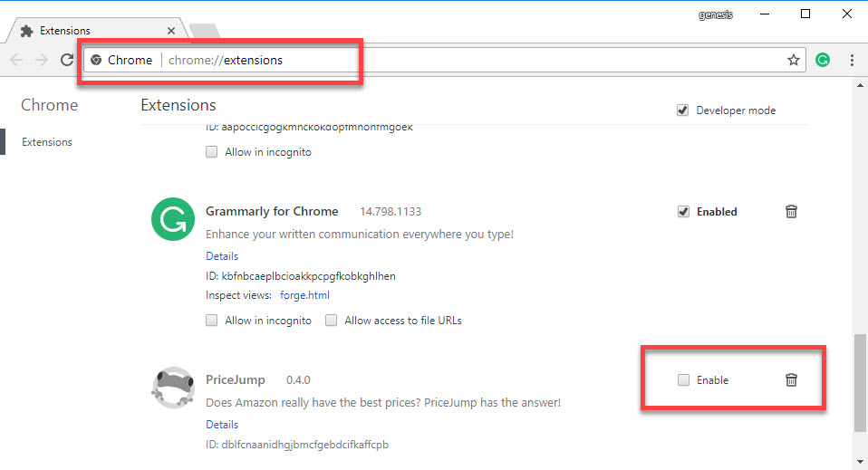Open Grammarly Details link
Viewport: 868px width, 470px height.
(222, 256)
